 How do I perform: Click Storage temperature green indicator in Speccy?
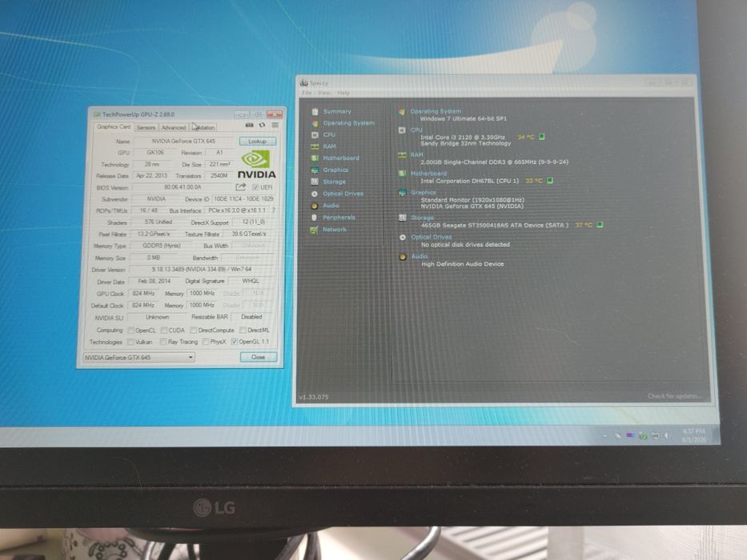coord(600,224)
